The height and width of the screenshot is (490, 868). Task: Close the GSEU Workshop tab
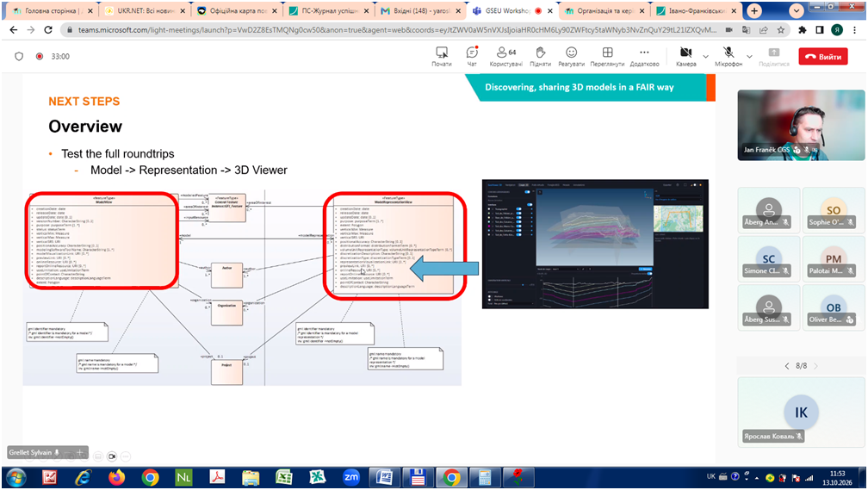[550, 10]
